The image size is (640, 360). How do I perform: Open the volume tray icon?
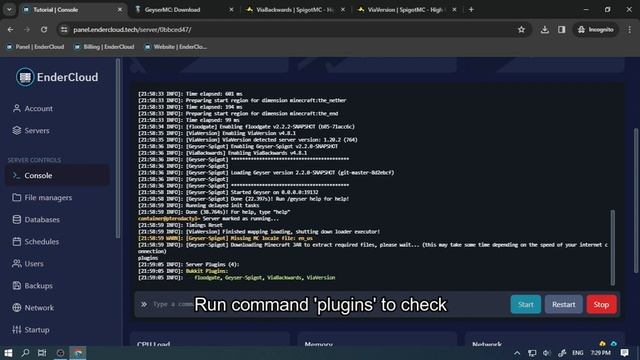coord(547,353)
